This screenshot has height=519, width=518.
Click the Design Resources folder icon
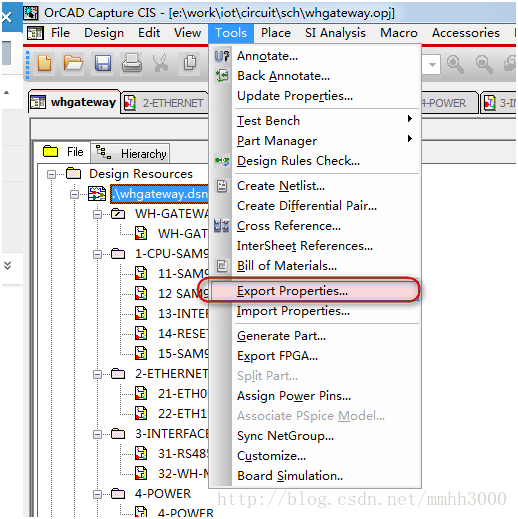click(74, 173)
